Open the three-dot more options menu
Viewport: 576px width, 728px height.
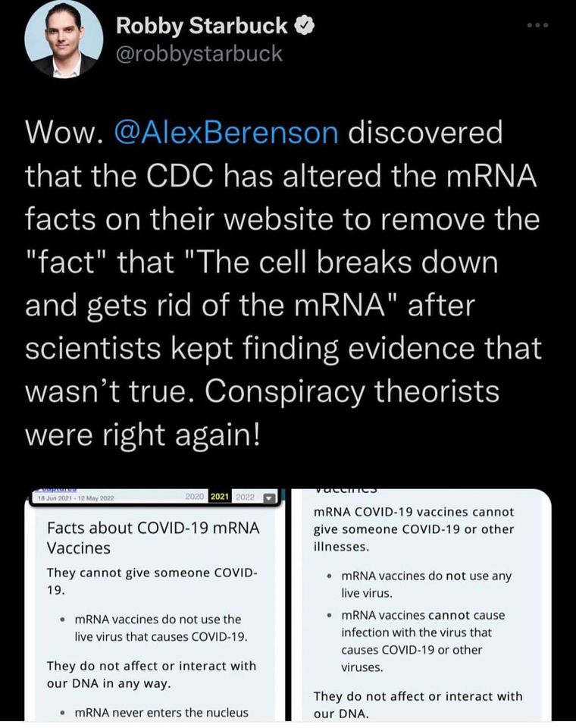pos(537,24)
